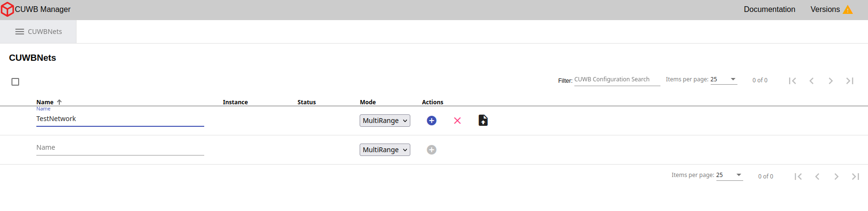Go to next page in top paginator
The width and height of the screenshot is (868, 211).
click(x=831, y=81)
